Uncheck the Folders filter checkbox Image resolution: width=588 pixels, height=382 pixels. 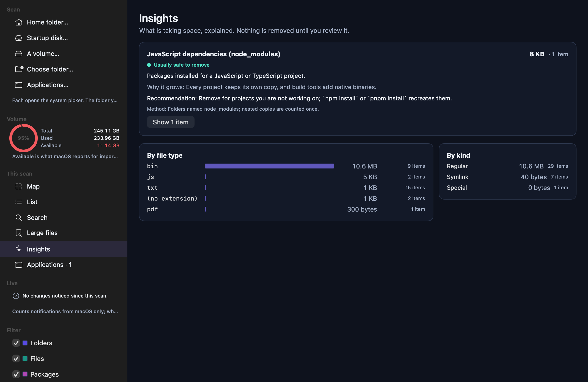pos(16,343)
